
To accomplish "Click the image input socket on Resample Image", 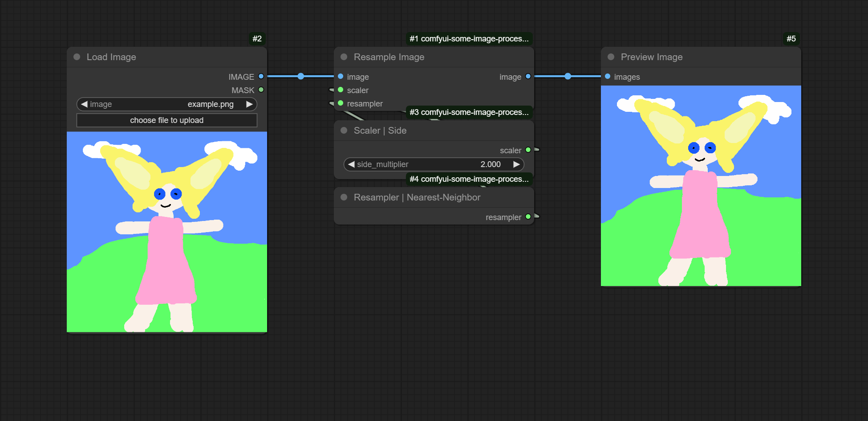I will [x=341, y=77].
